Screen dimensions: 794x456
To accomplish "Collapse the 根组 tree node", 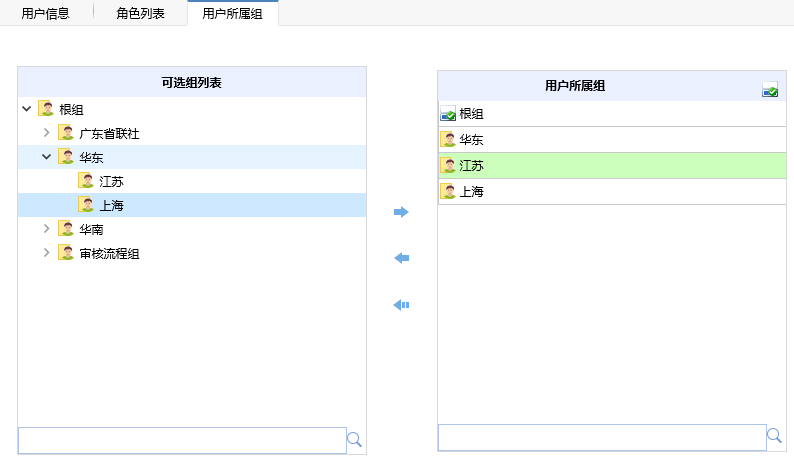I will 27,108.
